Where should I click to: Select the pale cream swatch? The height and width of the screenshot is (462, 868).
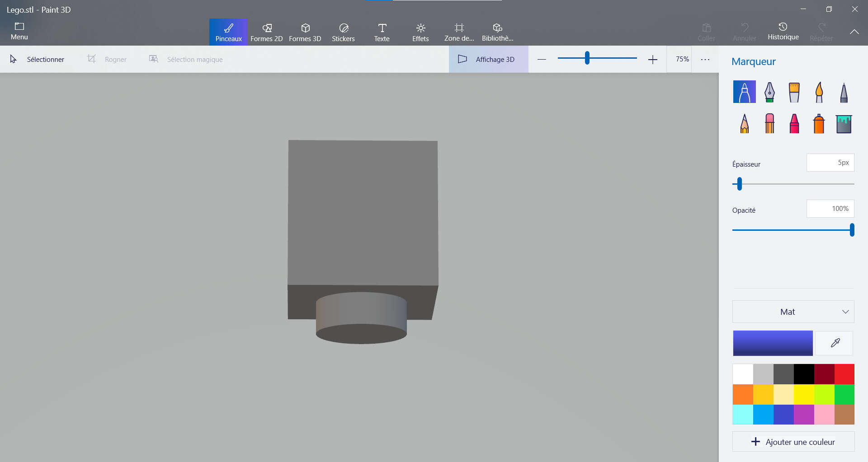pos(783,394)
